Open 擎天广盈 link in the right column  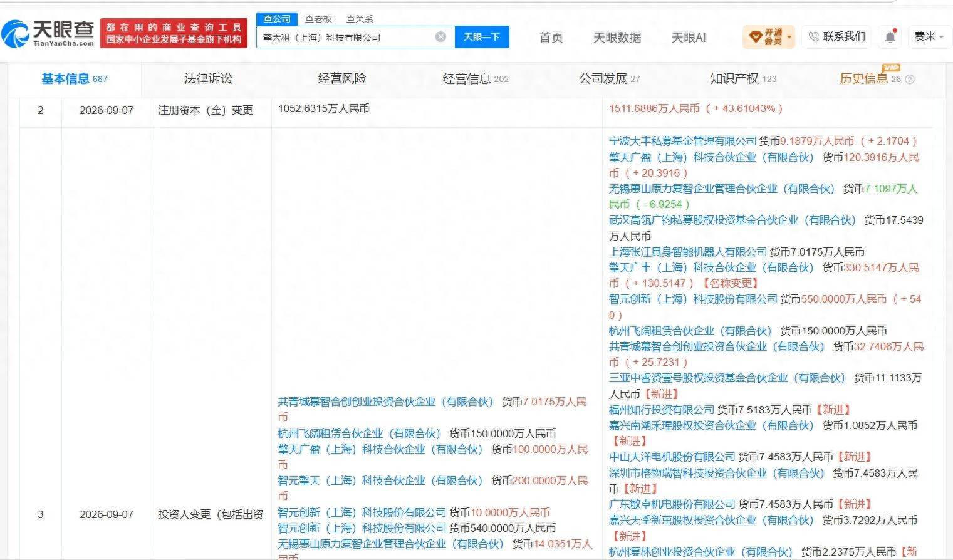point(711,157)
